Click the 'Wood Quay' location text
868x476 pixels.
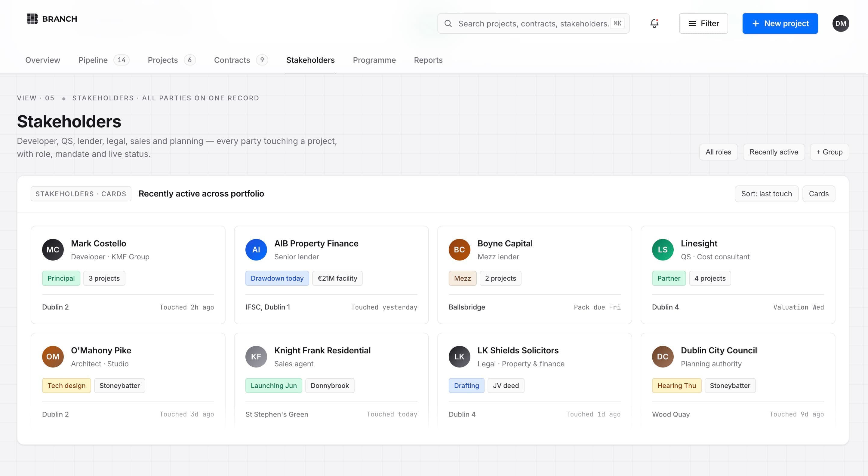[x=670, y=414]
